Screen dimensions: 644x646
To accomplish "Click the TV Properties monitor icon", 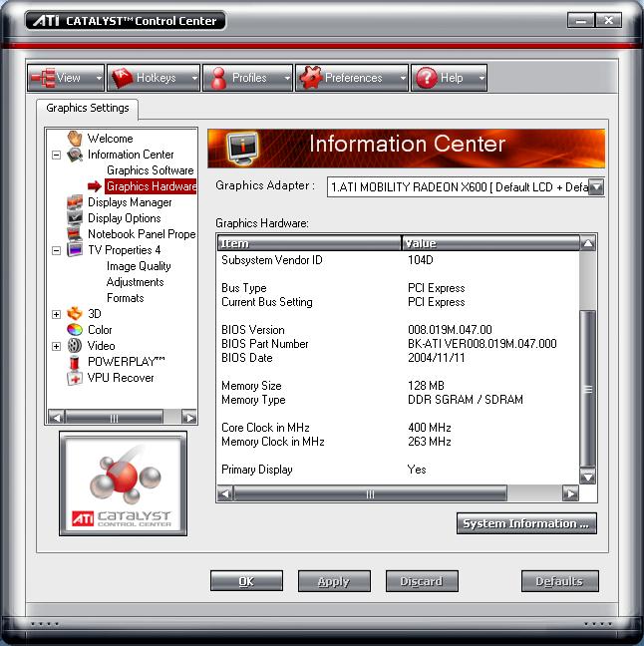I will pos(75,250).
